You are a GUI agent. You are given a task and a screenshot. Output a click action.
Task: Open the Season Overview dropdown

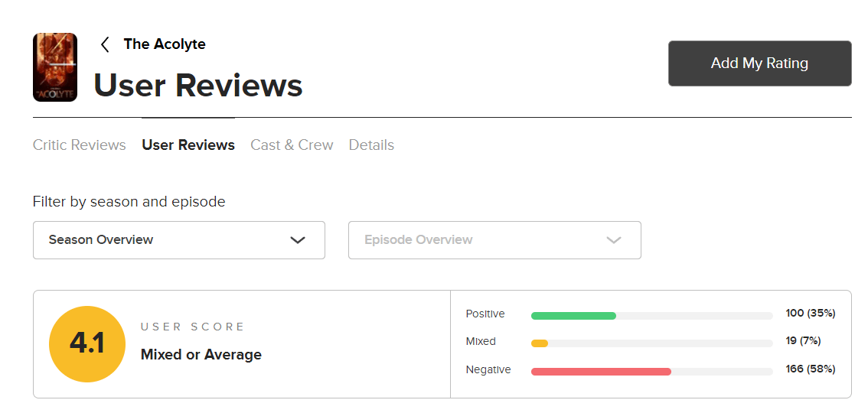tap(178, 240)
